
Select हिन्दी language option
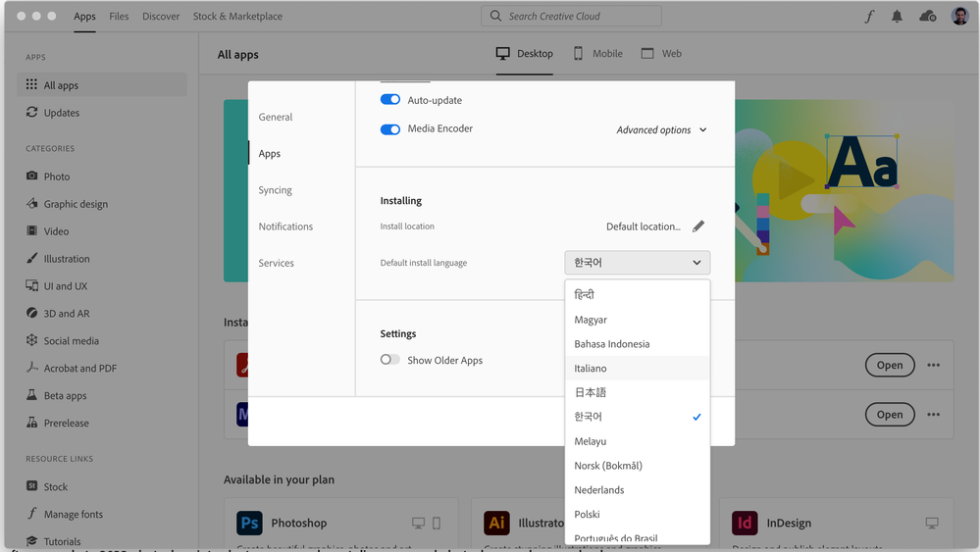coord(638,295)
